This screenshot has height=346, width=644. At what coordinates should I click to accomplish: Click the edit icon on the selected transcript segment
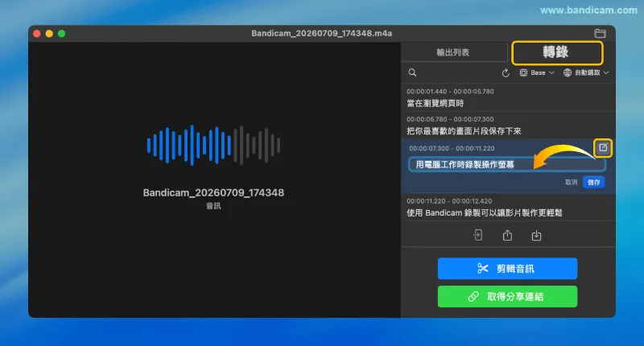[x=603, y=147]
